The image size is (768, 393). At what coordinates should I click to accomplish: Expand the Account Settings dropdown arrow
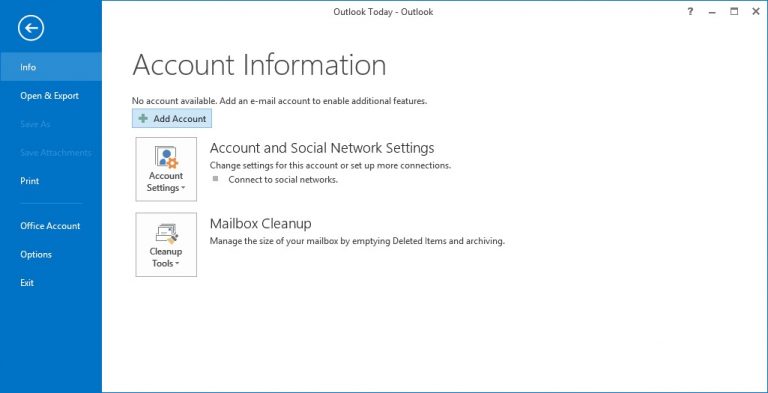click(183, 188)
